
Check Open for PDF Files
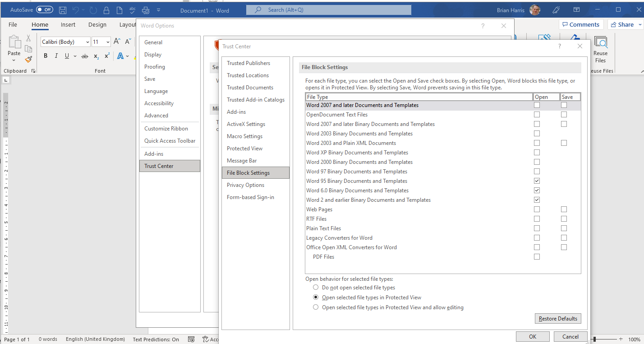coord(537,257)
